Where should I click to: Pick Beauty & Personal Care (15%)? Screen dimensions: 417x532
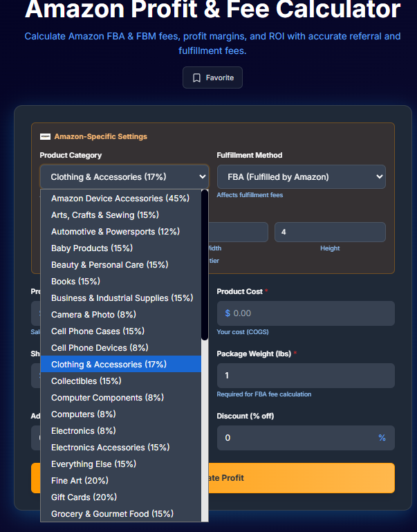[x=121, y=265]
